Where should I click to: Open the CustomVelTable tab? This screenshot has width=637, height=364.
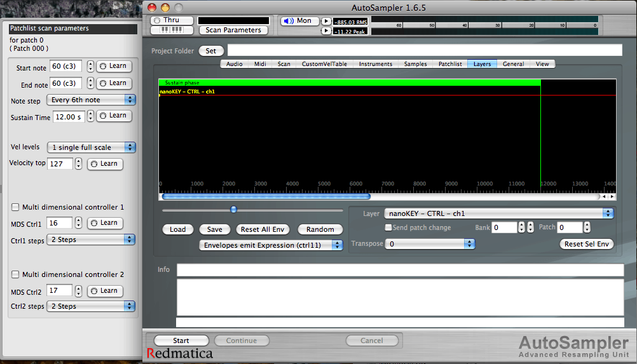324,64
